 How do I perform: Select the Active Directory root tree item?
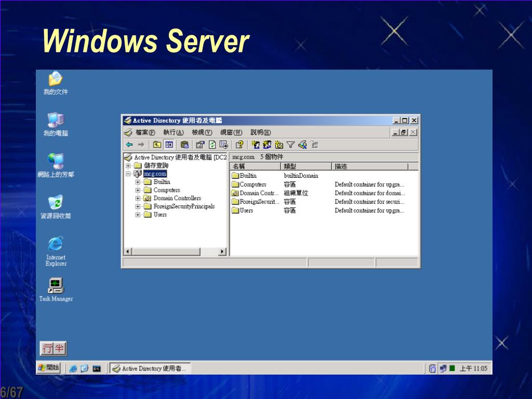(x=176, y=157)
